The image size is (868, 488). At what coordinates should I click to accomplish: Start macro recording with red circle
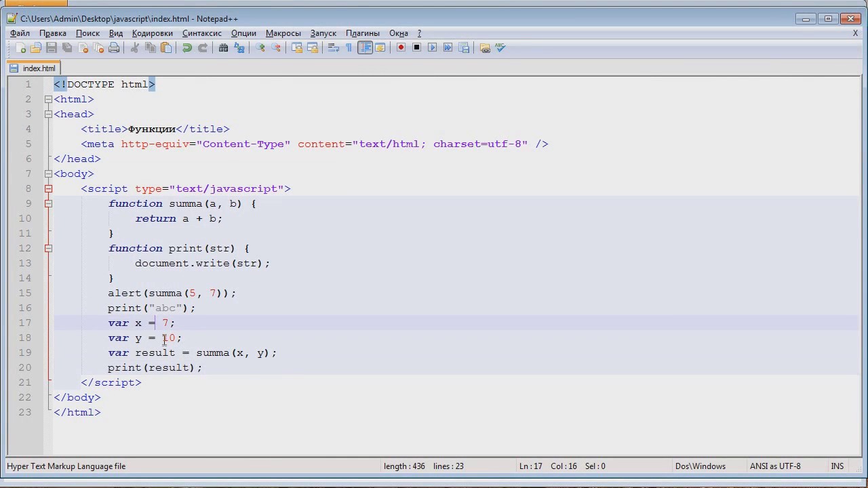[x=401, y=47]
